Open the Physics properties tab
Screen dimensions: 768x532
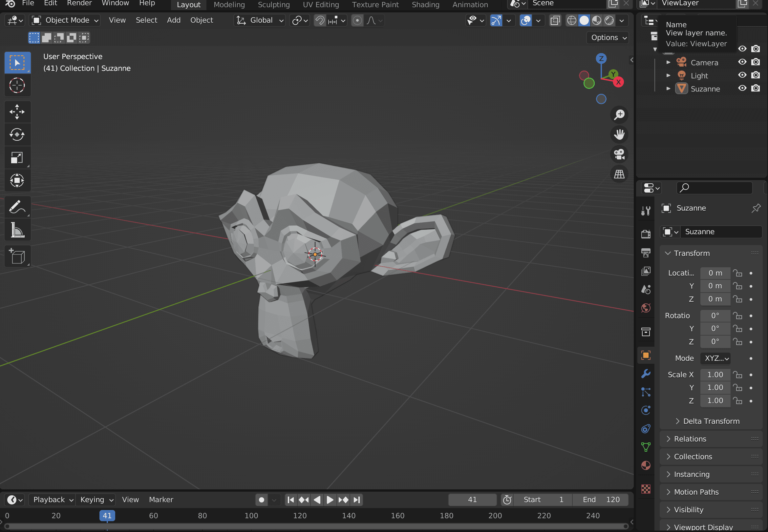click(646, 410)
